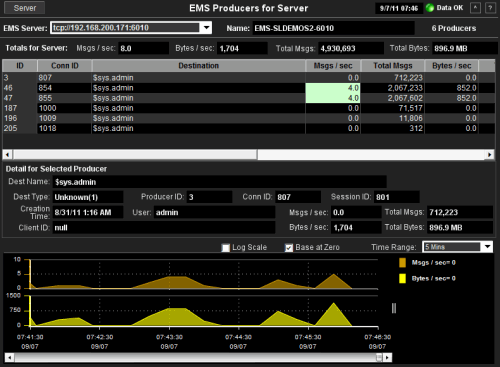
Task: Click Total Msgs cell 11,806
Action: click(392, 118)
